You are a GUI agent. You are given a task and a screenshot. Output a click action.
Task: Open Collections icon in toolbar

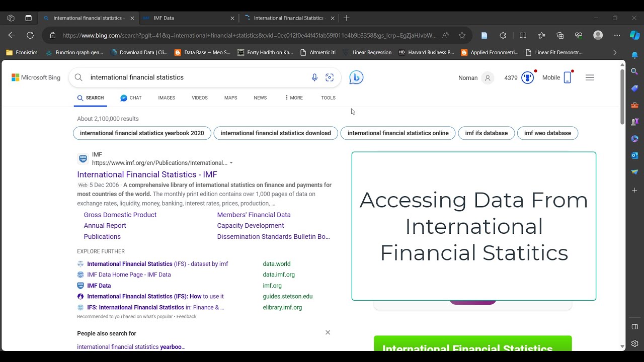(560, 35)
